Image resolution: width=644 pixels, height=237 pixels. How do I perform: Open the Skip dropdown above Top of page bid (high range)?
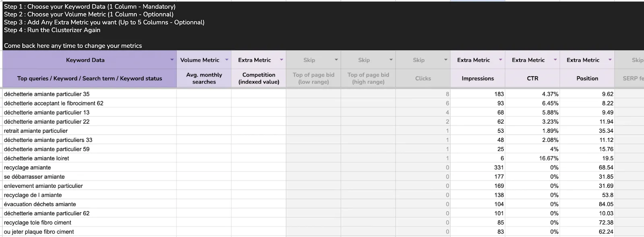(x=391, y=60)
